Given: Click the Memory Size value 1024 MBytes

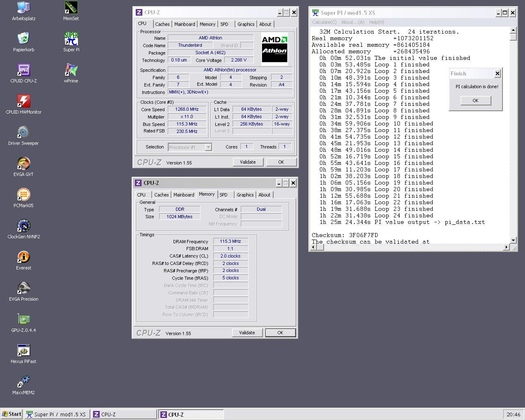Looking at the screenshot, I should pyautogui.click(x=180, y=217).
